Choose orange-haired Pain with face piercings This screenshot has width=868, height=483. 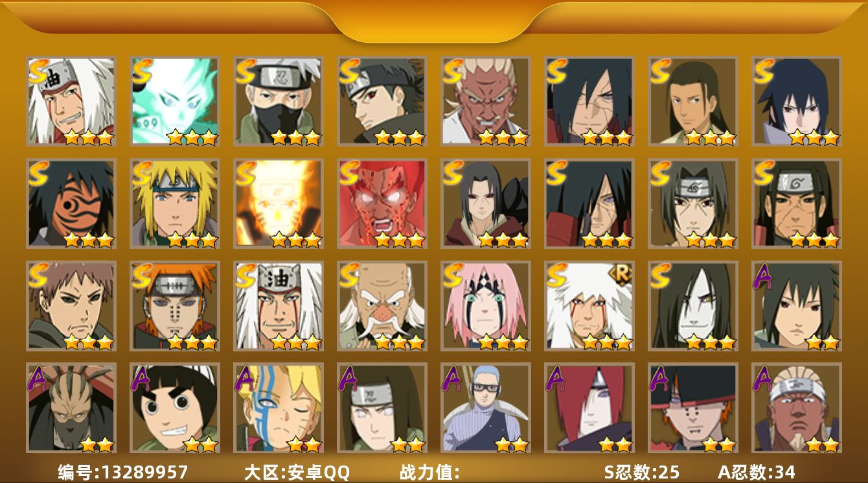[174, 306]
